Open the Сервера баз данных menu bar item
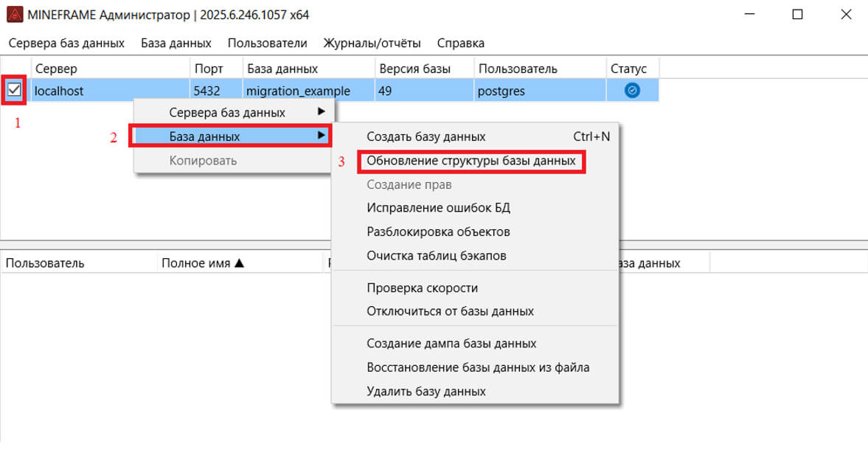 tap(66, 44)
